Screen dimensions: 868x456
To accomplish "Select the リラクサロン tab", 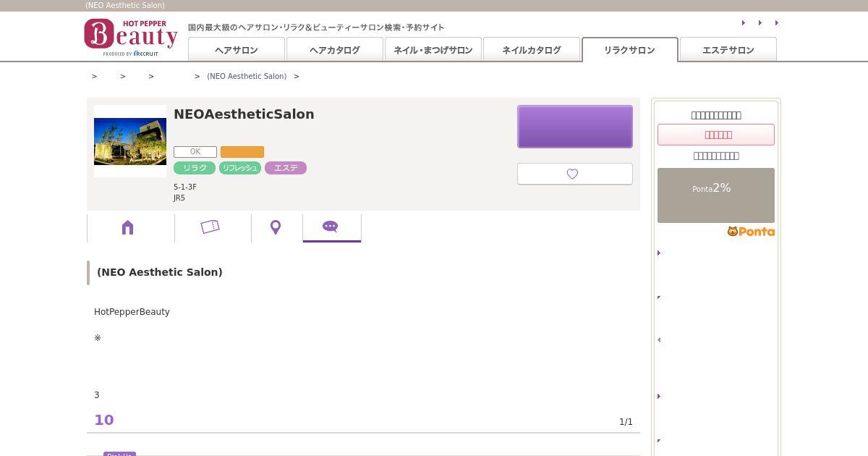I will (630, 50).
